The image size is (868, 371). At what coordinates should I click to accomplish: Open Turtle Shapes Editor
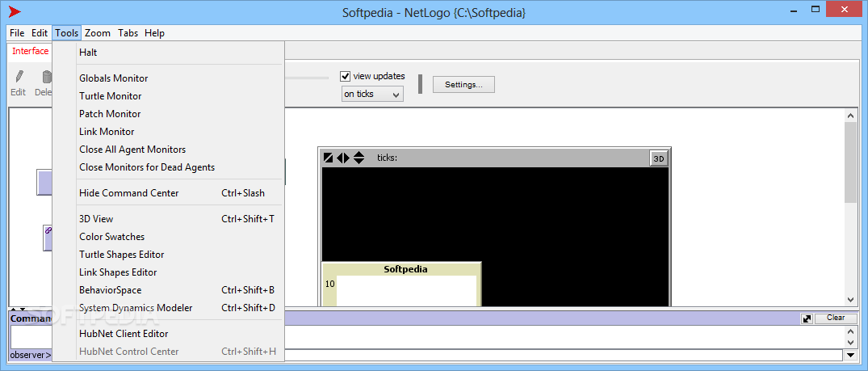point(168,255)
